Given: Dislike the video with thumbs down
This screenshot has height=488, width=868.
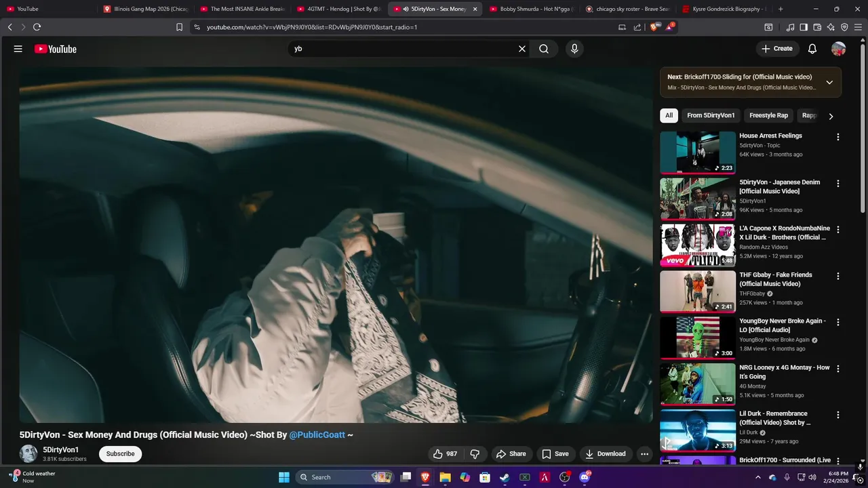Looking at the screenshot, I should 475,454.
